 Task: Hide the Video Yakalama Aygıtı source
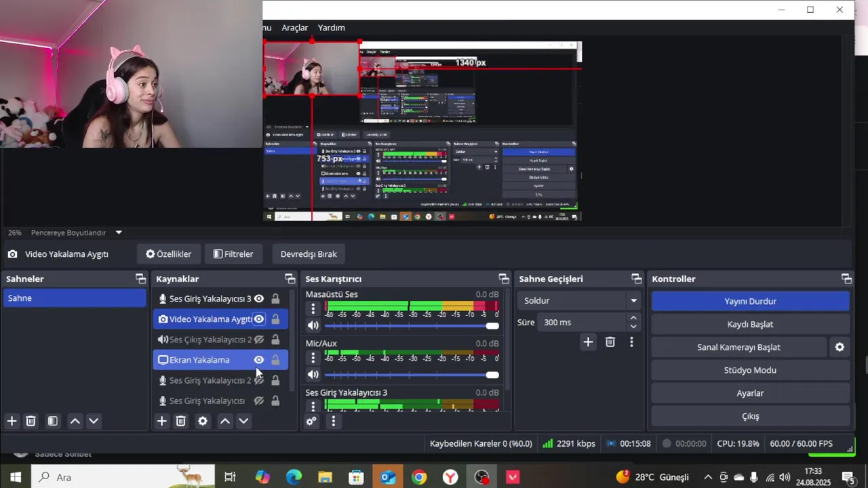pos(258,319)
